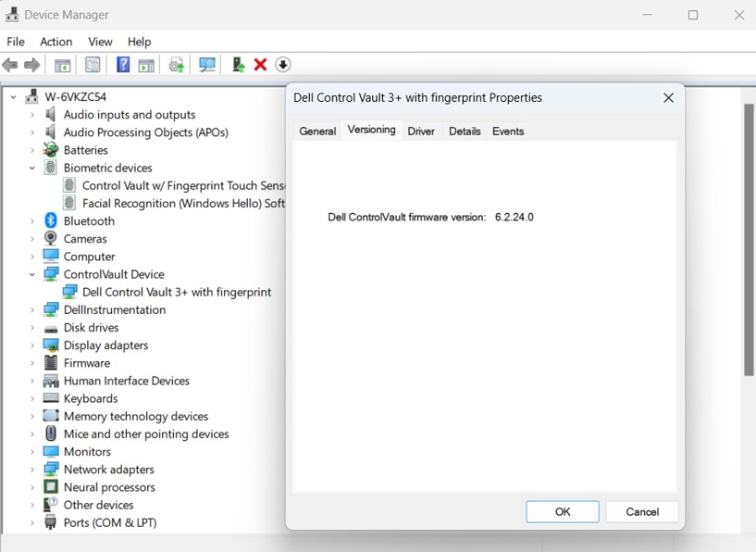
Task: Expand the Bluetooth device category
Action: coord(31,220)
